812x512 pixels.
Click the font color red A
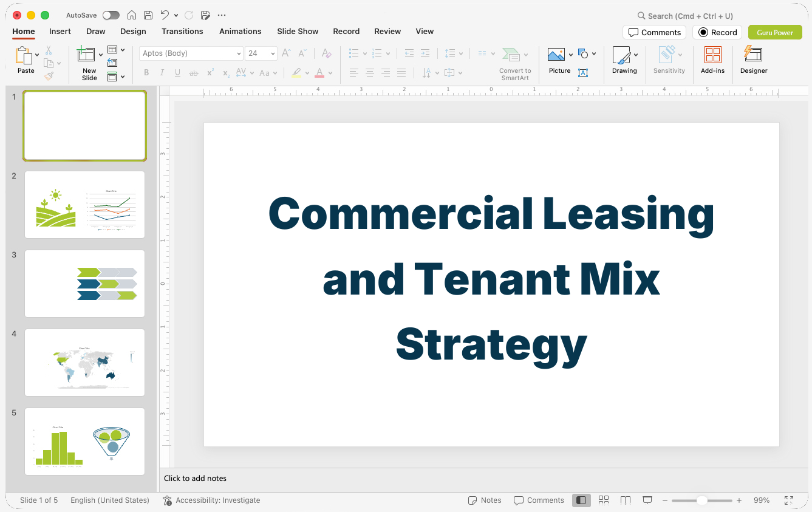click(x=319, y=73)
